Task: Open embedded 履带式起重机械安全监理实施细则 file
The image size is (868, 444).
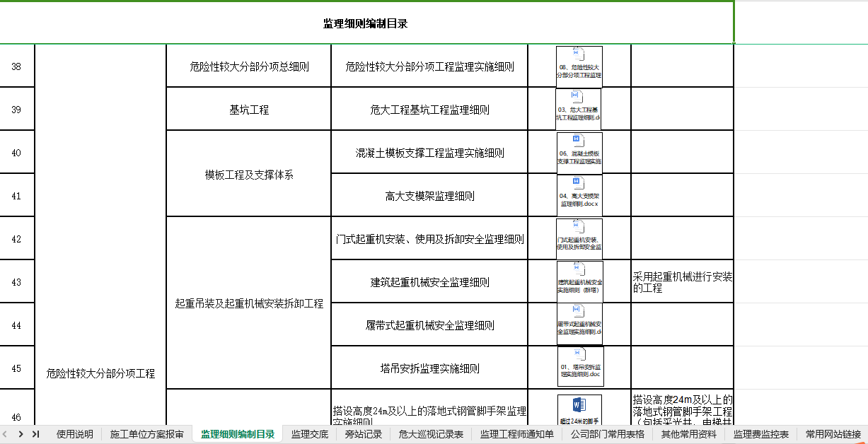Action: coord(579,325)
